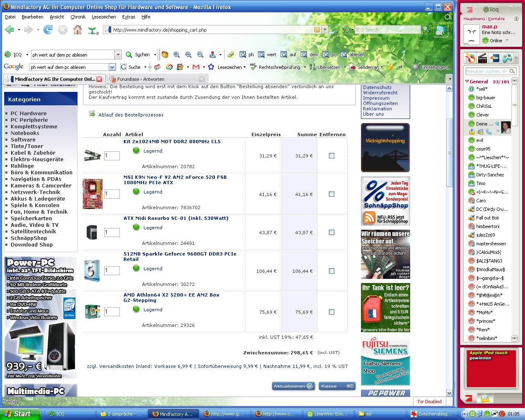Open the game controller icon in ICQ
The image size is (525, 420).
tap(507, 58)
